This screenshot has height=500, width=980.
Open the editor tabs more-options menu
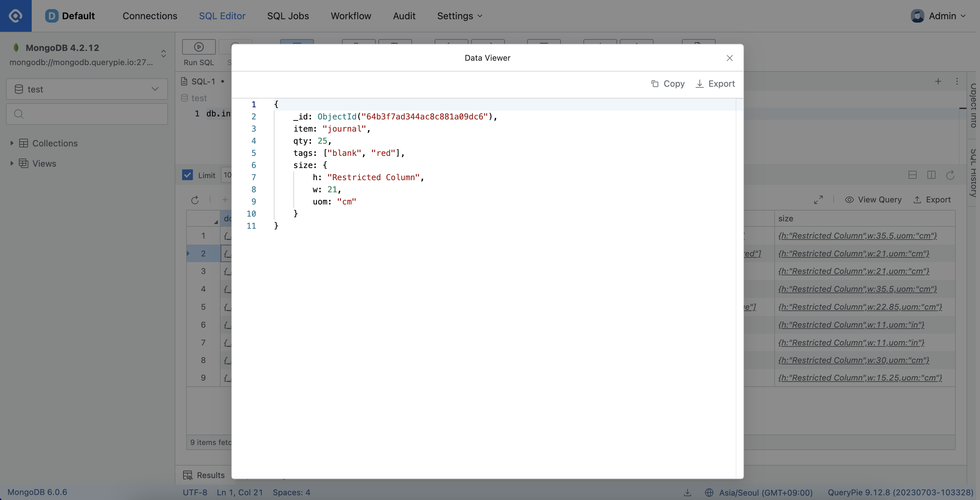click(x=957, y=81)
